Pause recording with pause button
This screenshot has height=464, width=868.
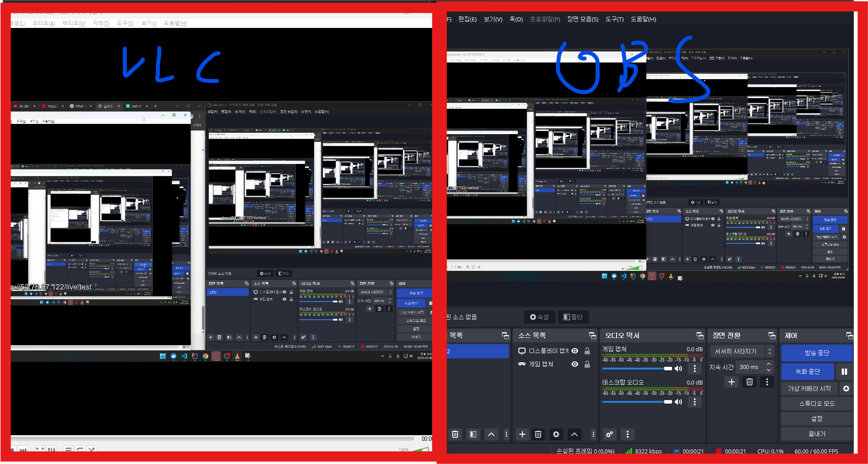click(844, 372)
